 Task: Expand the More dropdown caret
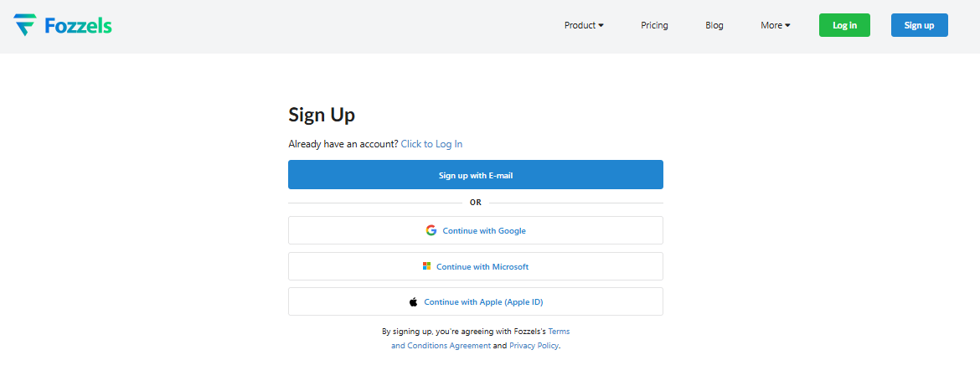pos(787,26)
